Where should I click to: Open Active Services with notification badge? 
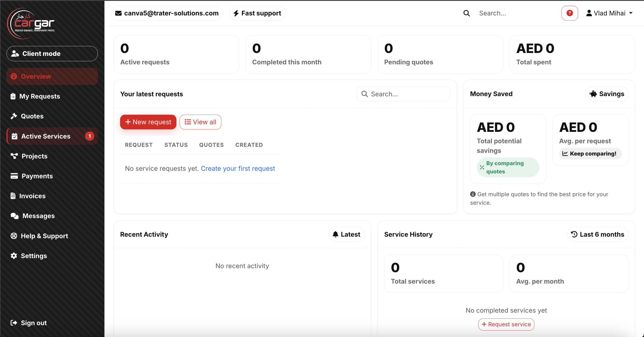pos(46,136)
